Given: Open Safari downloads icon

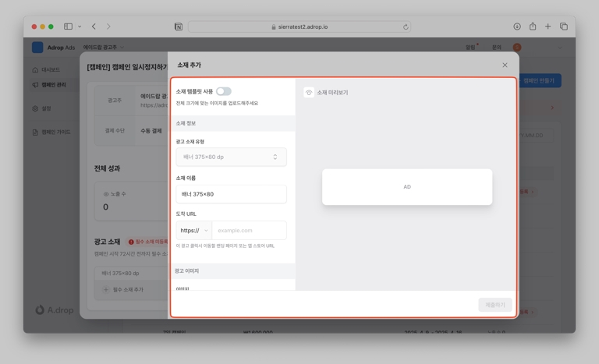Looking at the screenshot, I should (x=516, y=27).
